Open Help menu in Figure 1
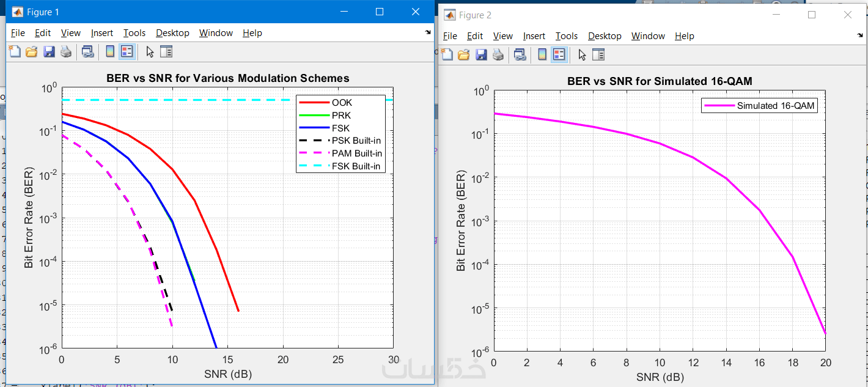Viewport: 868px width, 387px height. (x=252, y=33)
